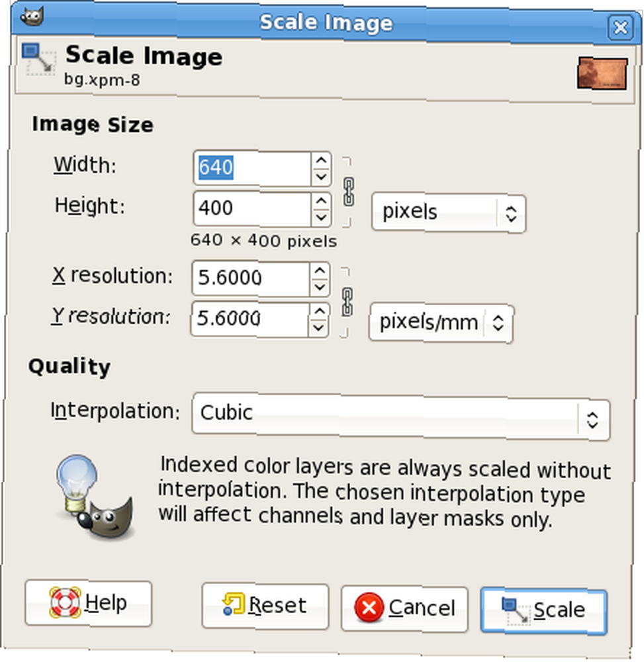Click the bg.xpm image thumbnail preview
This screenshot has width=644, height=662.
pyautogui.click(x=602, y=73)
